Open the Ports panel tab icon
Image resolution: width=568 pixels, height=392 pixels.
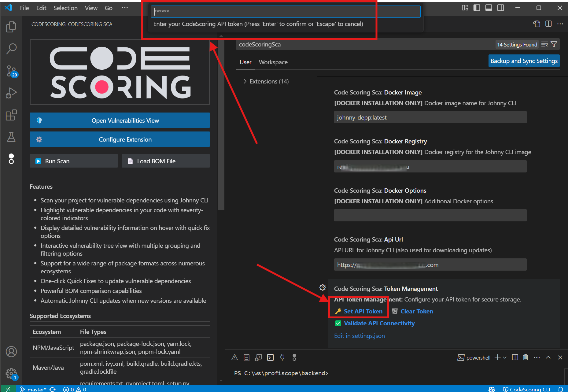point(282,357)
